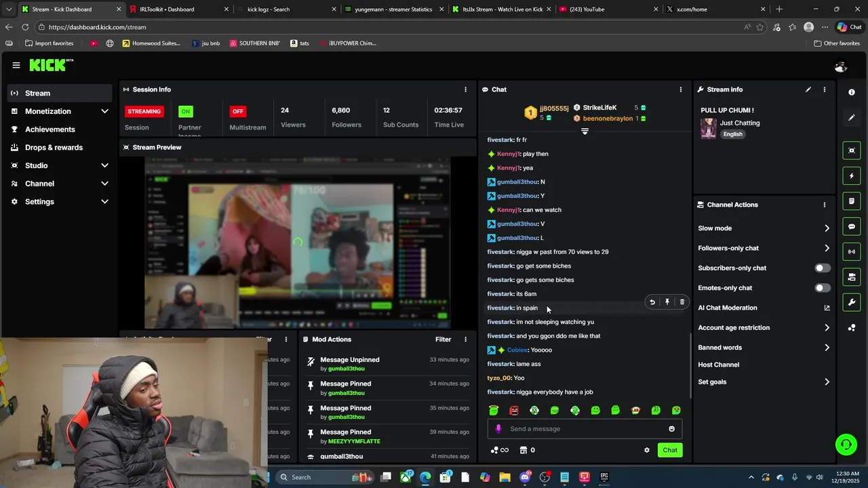Click the info circle icon in right sidebar
Image resolution: width=868 pixels, height=488 pixels.
click(x=852, y=92)
